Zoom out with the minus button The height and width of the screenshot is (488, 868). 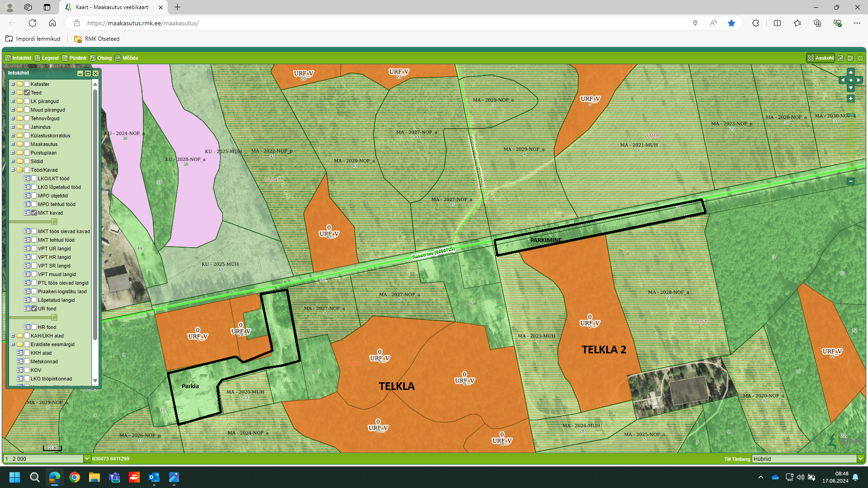click(x=851, y=181)
